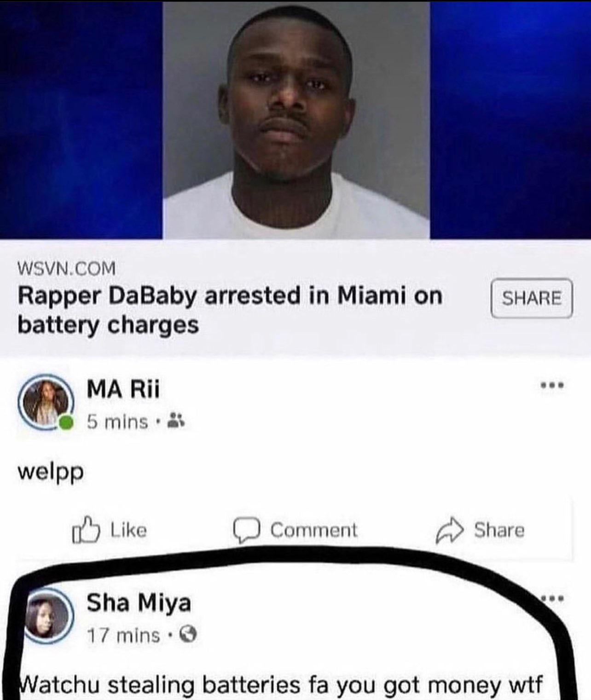Open three-dot options menu on MA Rii's post
This screenshot has width=591, height=700.
click(x=552, y=385)
